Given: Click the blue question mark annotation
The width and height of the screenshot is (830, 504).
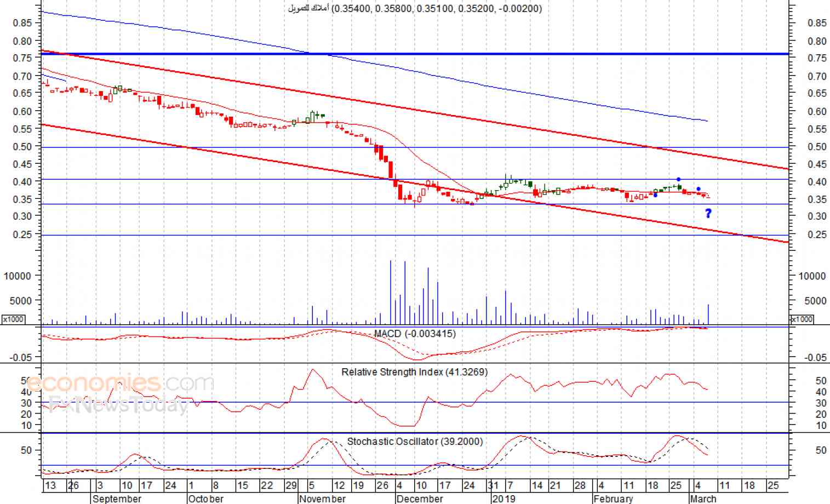Looking at the screenshot, I should pyautogui.click(x=708, y=214).
